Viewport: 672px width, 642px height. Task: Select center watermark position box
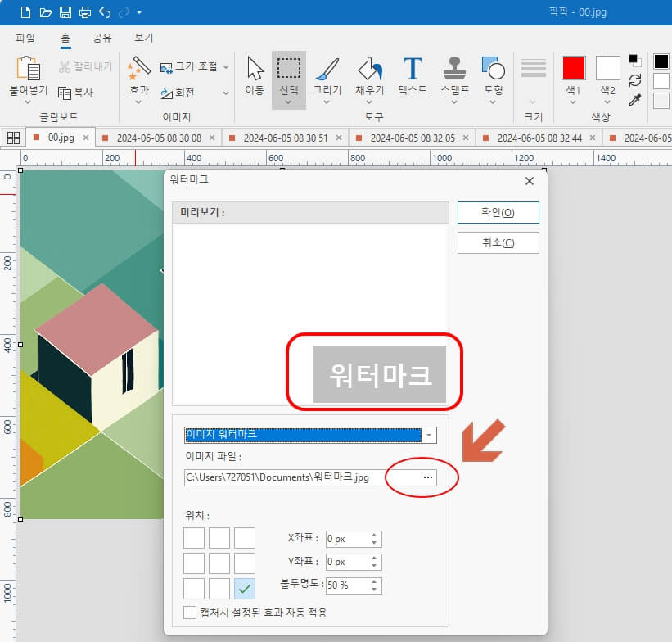(219, 563)
